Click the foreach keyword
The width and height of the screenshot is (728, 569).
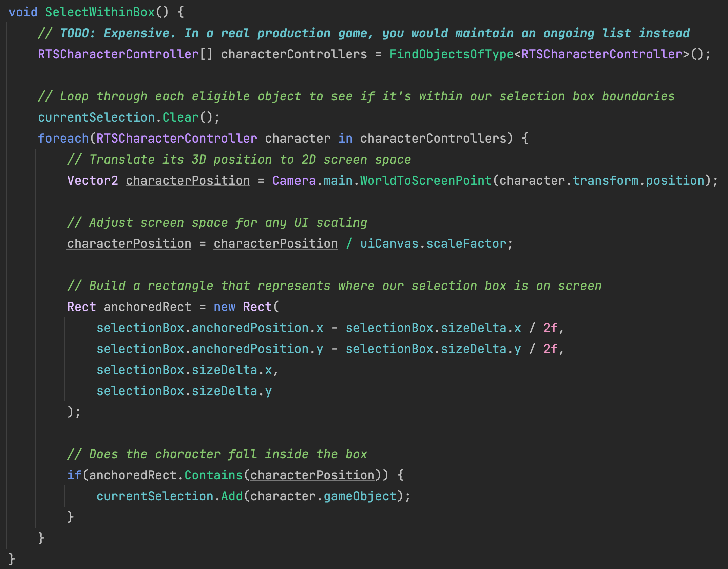(63, 139)
